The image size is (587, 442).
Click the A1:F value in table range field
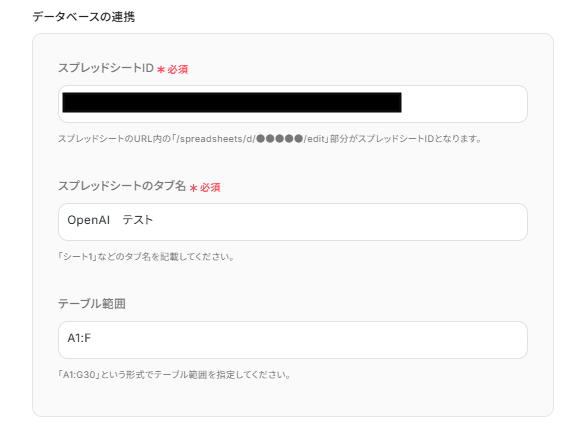(79, 338)
